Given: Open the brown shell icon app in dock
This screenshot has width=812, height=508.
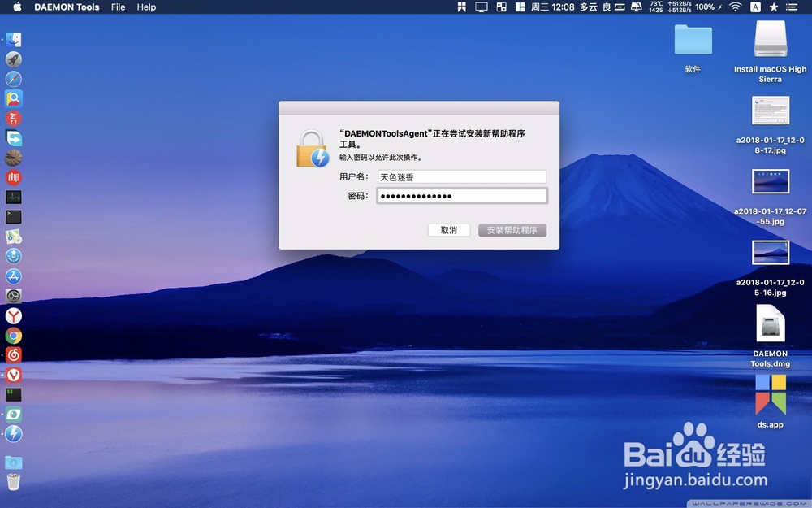Looking at the screenshot, I should click(14, 158).
